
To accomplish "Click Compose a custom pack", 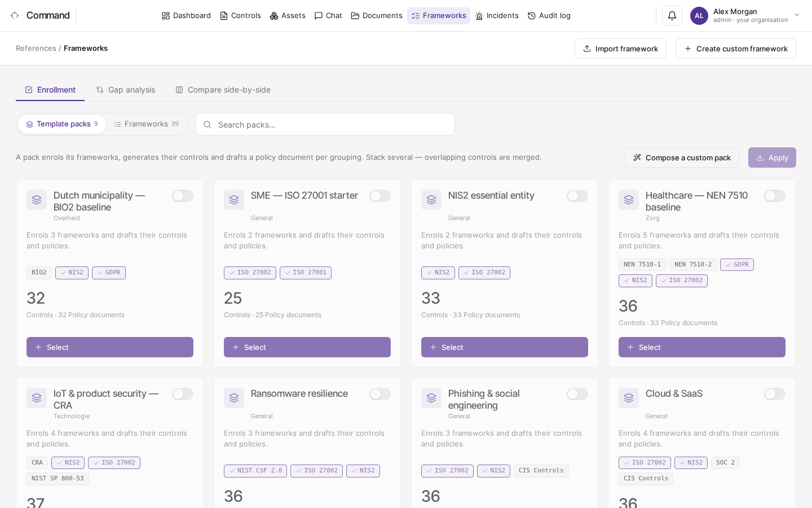I will pyautogui.click(x=682, y=157).
